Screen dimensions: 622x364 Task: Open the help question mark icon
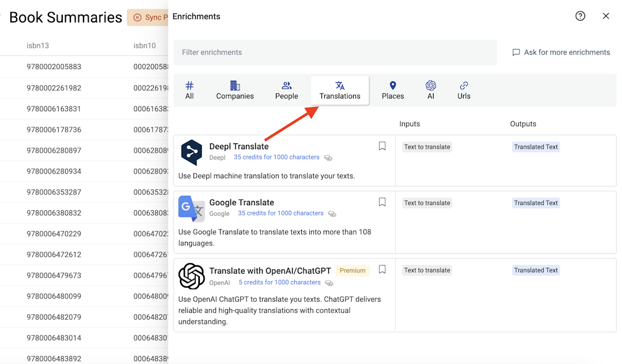point(580,16)
